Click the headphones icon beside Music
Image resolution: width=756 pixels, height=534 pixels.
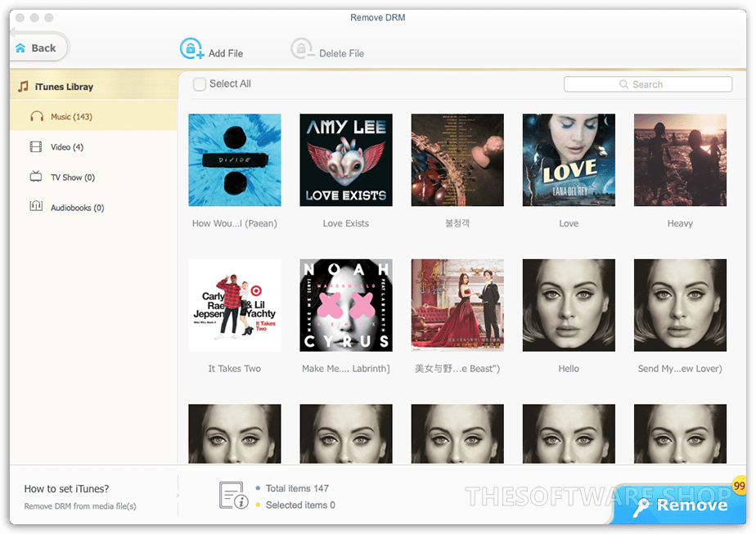(37, 117)
